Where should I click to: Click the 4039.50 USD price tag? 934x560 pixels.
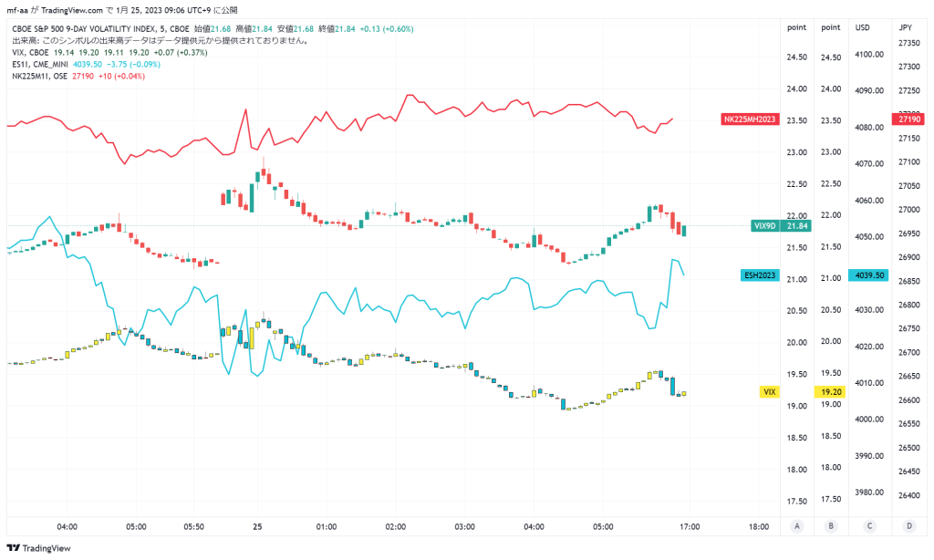[x=868, y=275]
